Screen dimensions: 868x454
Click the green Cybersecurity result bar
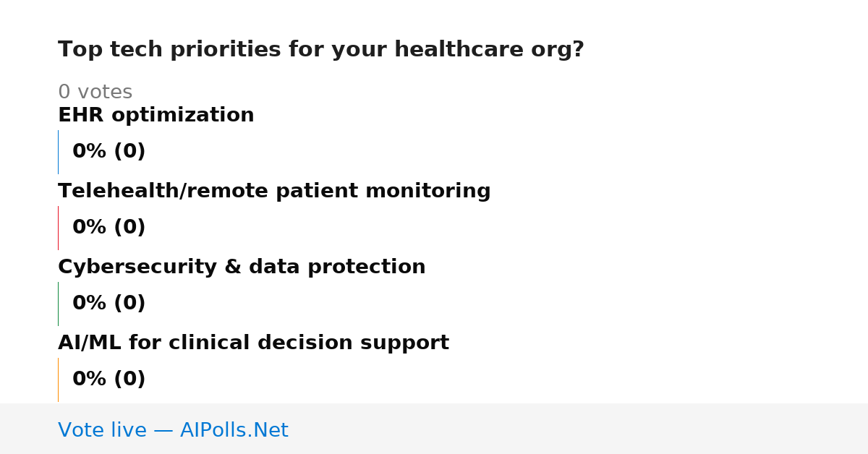pos(58,304)
